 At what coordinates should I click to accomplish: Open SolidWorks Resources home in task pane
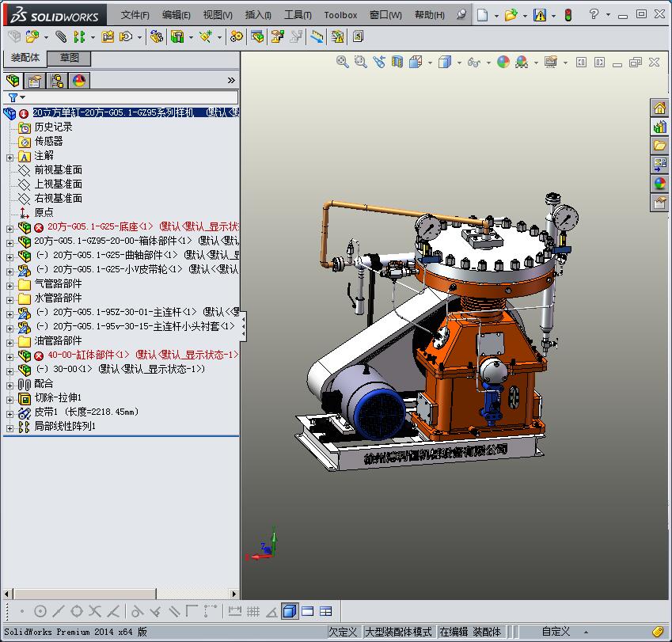coord(659,108)
